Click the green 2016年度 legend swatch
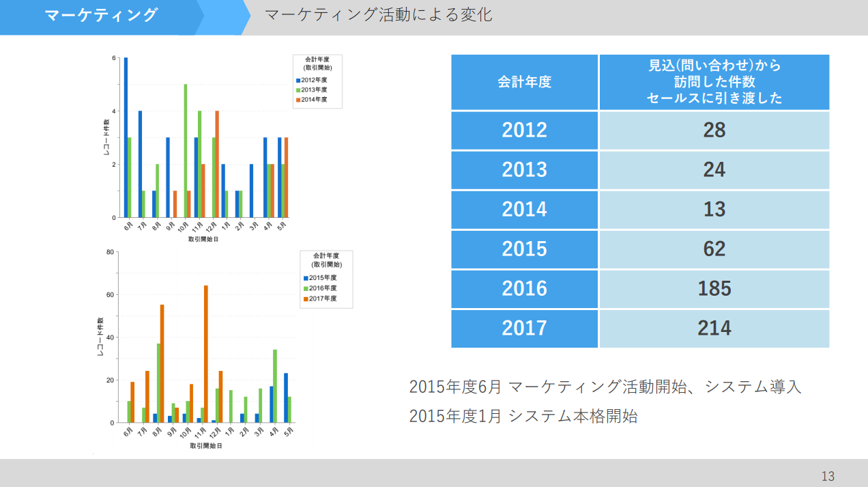The height and width of the screenshot is (487, 868). pos(306,288)
